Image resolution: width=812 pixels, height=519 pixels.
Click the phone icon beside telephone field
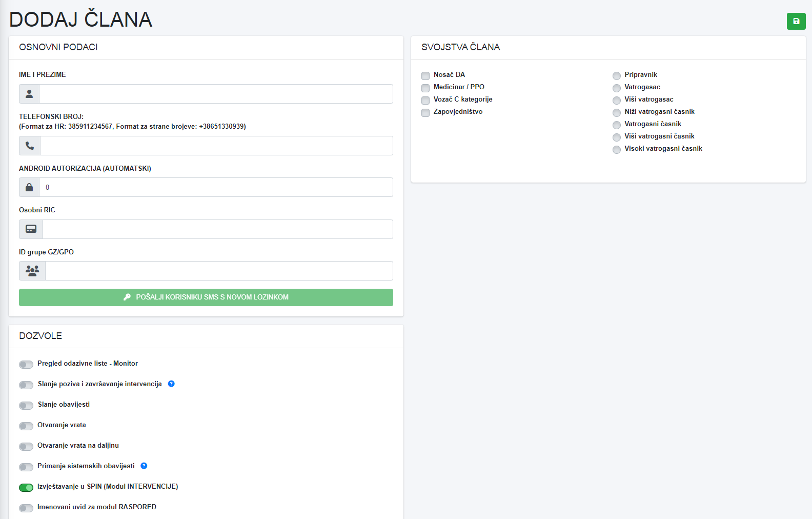click(x=30, y=146)
